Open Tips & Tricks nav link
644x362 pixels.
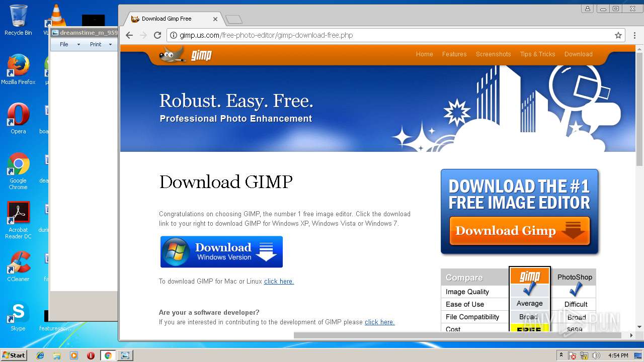pos(537,54)
